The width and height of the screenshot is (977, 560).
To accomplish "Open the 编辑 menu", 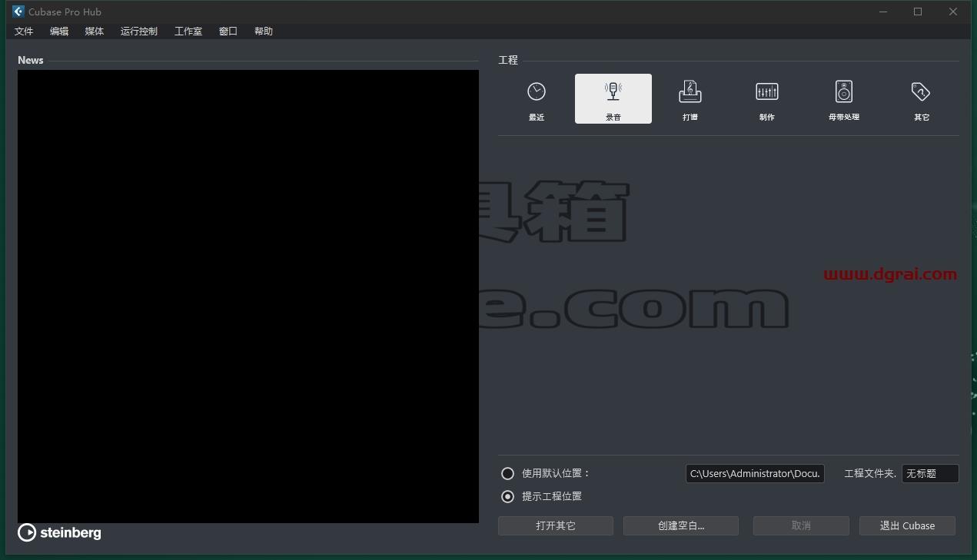I will click(x=59, y=31).
